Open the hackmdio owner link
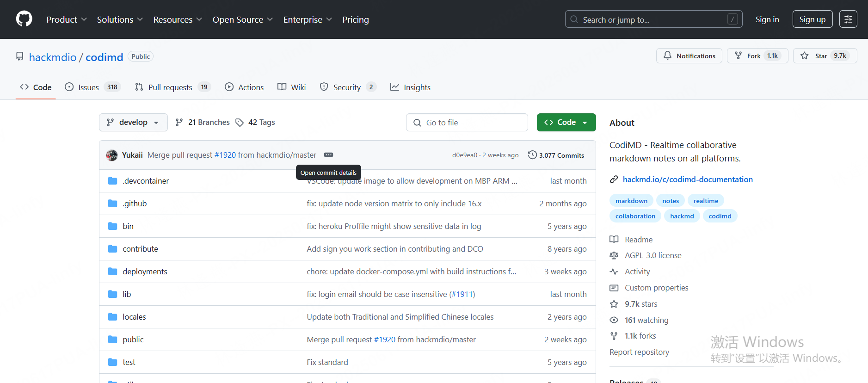Image resolution: width=868 pixels, height=383 pixels. [53, 57]
